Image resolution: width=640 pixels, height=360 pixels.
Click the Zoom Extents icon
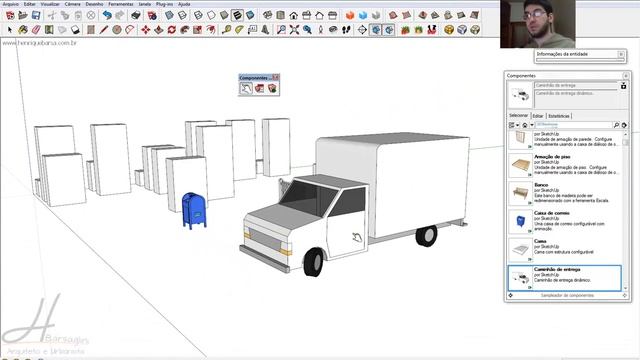point(294,30)
